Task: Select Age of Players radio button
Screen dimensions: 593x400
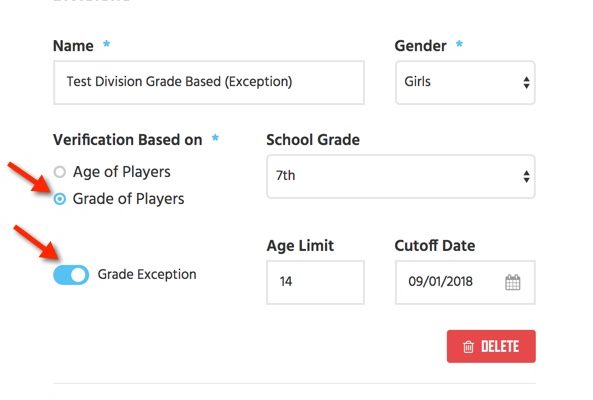Action: point(60,172)
